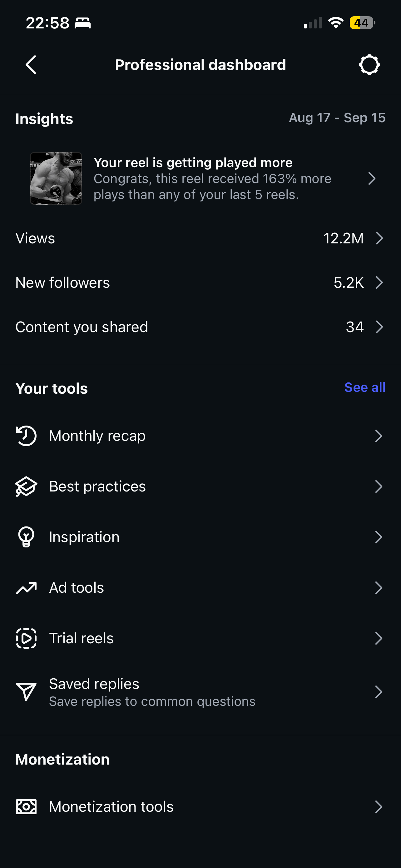Screen dimensions: 401x868
Task: Expand the New followers chevron
Action: point(379,282)
